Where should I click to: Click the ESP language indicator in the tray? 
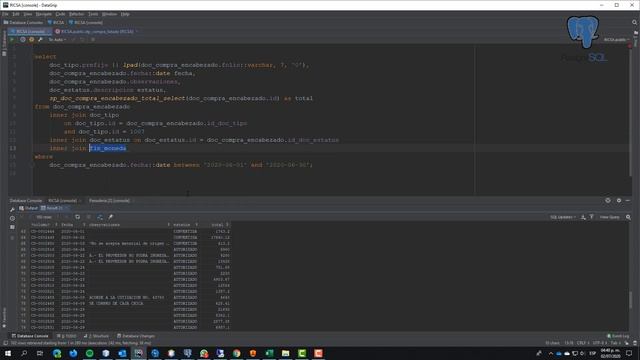tap(592, 353)
